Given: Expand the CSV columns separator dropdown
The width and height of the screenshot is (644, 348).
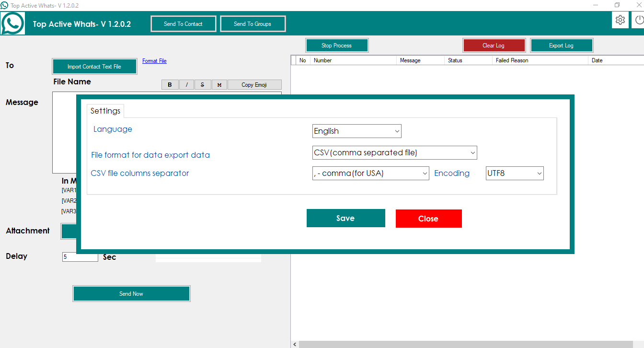Looking at the screenshot, I should point(370,173).
